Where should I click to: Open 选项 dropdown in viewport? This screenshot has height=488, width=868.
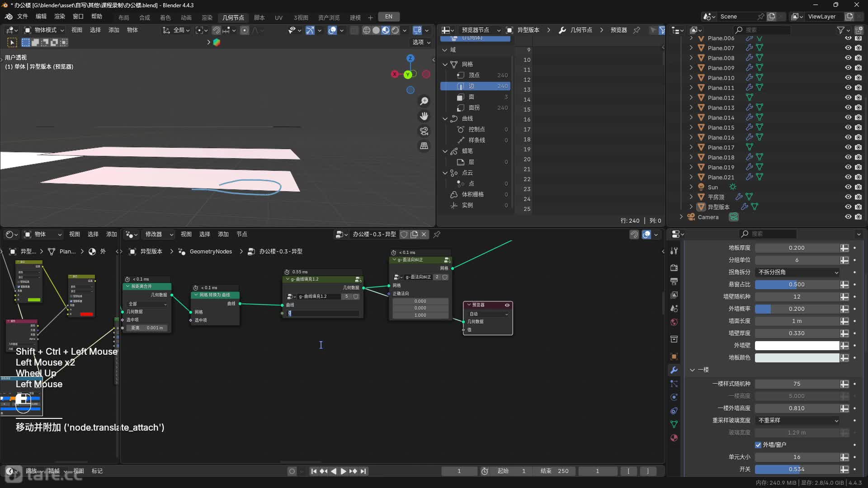point(421,42)
